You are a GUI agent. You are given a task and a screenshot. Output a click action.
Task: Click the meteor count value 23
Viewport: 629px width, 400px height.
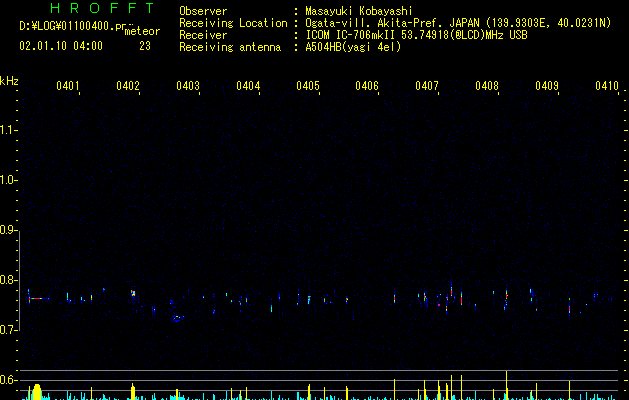coord(145,46)
